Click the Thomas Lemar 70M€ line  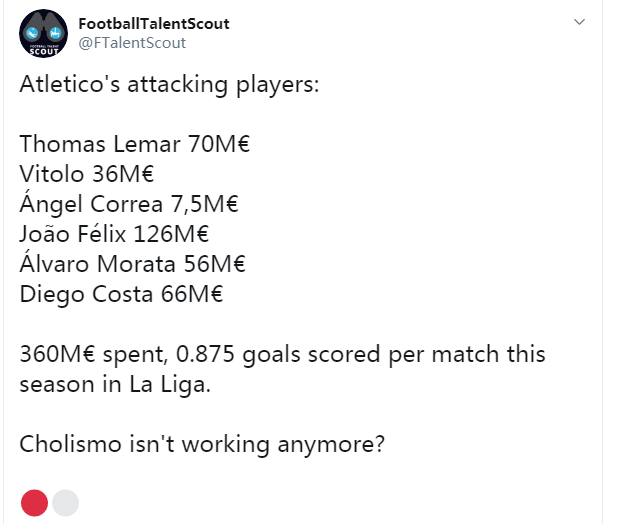135,144
